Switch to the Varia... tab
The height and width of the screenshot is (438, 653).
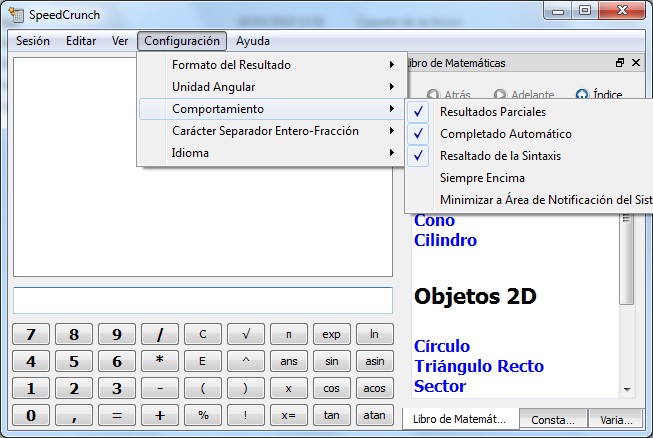coord(616,420)
